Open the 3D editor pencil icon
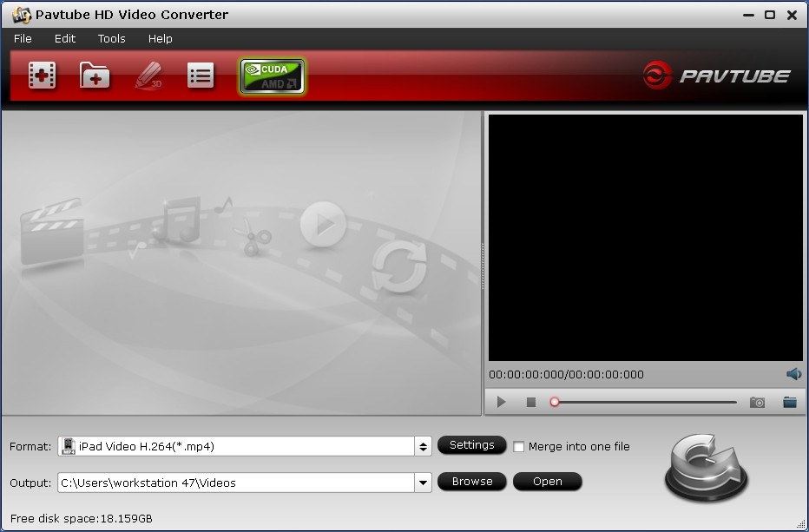Screen dimensions: 809x532 click(x=148, y=76)
